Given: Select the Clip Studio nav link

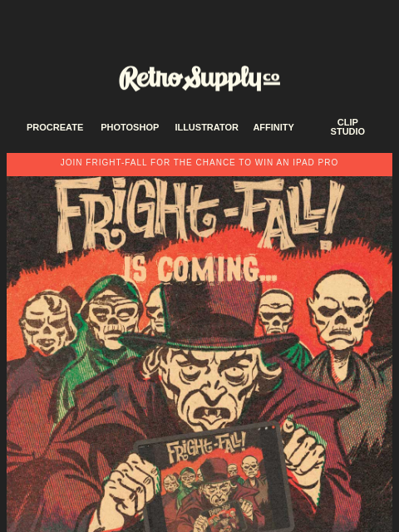Looking at the screenshot, I should click(347, 127).
